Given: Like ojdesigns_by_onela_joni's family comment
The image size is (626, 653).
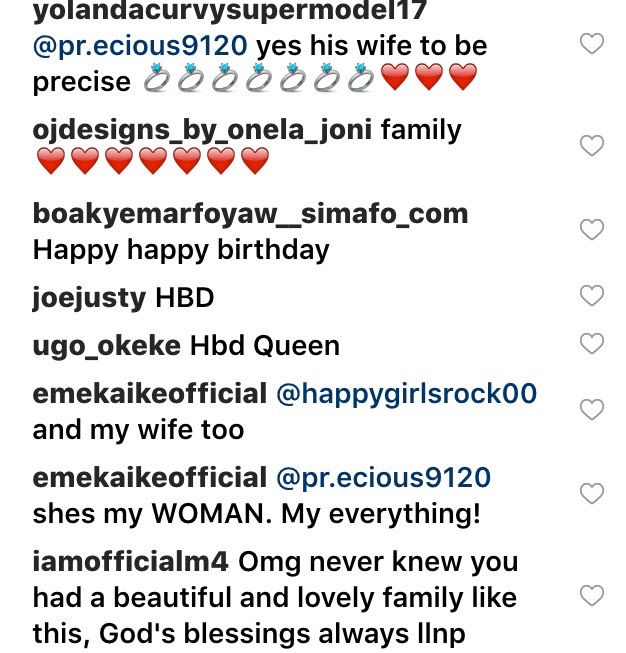Looking at the screenshot, I should (x=592, y=146).
